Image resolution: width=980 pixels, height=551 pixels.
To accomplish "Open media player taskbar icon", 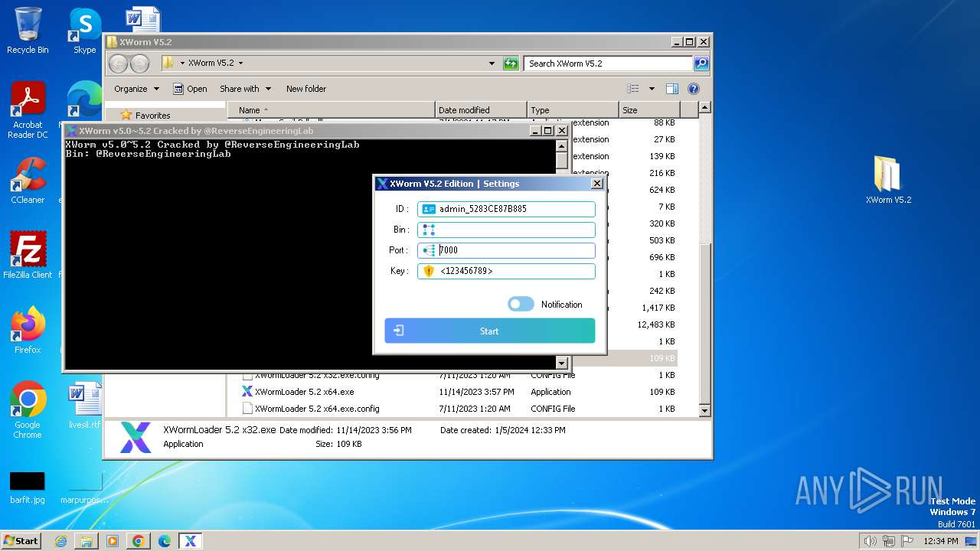I will [x=113, y=541].
